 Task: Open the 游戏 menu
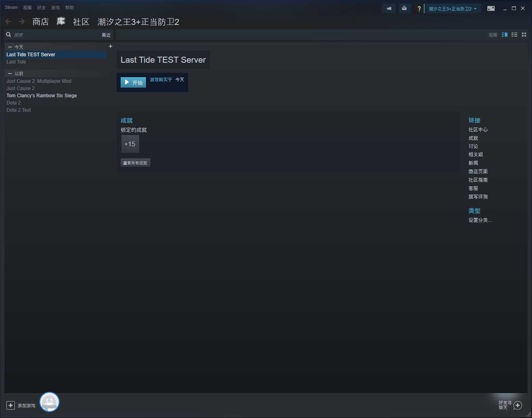click(55, 8)
